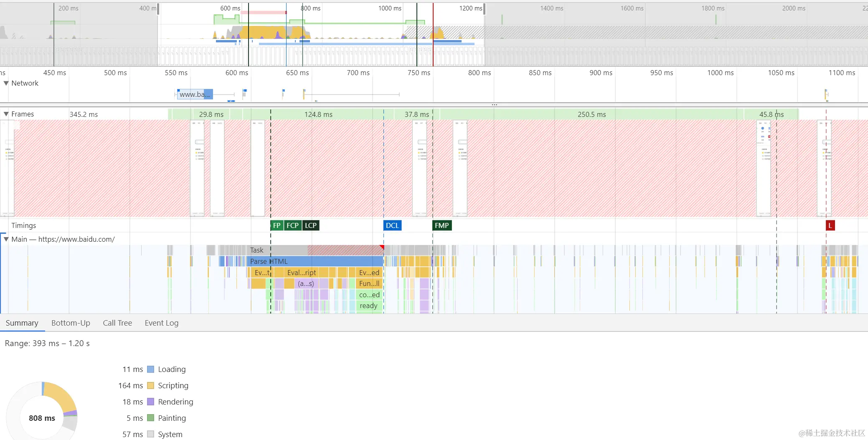Select the Ev...ed event block
Viewport: 868px width, 440px height.
tap(369, 273)
